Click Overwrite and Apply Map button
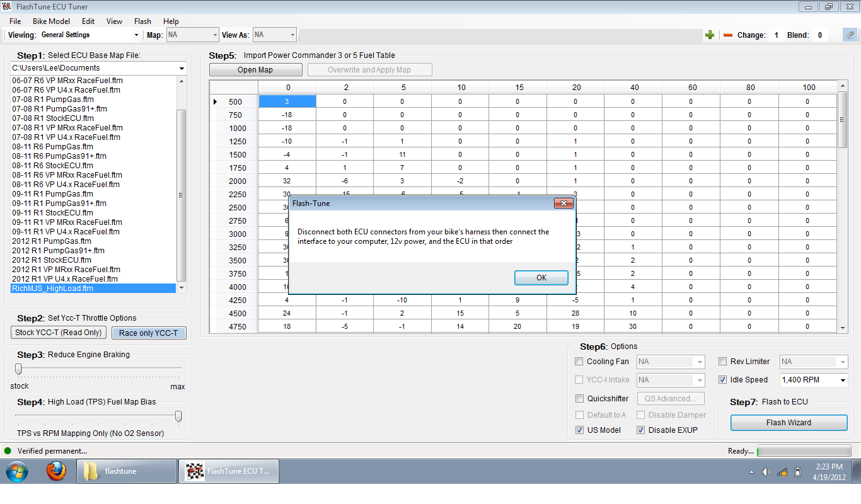Image resolution: width=861 pixels, height=504 pixels. [x=369, y=70]
